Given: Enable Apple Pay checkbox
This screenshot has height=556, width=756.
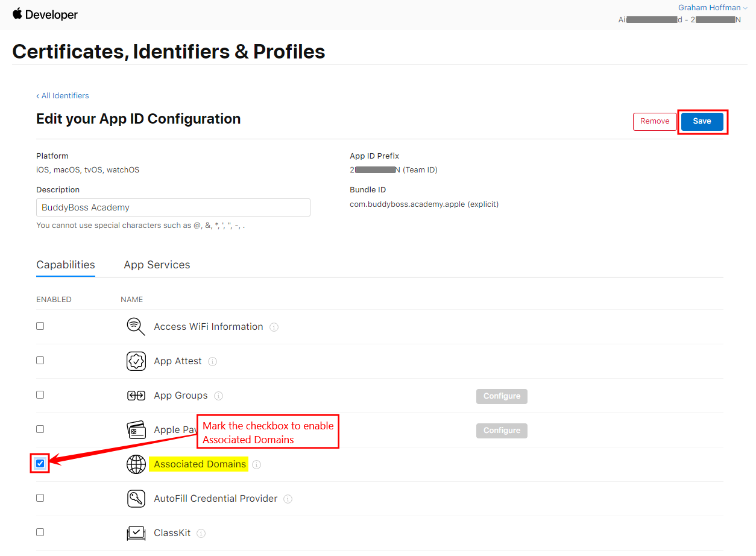Looking at the screenshot, I should (40, 429).
